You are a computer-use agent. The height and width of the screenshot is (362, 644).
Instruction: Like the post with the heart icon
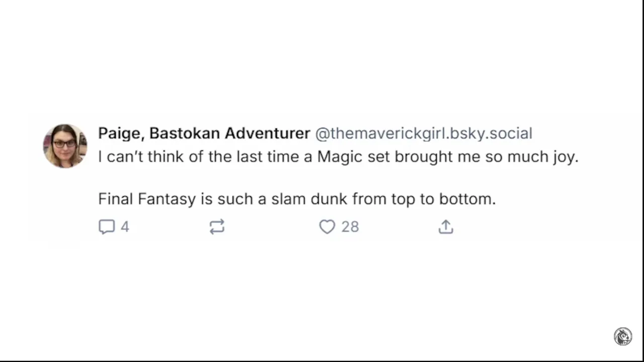click(x=327, y=227)
